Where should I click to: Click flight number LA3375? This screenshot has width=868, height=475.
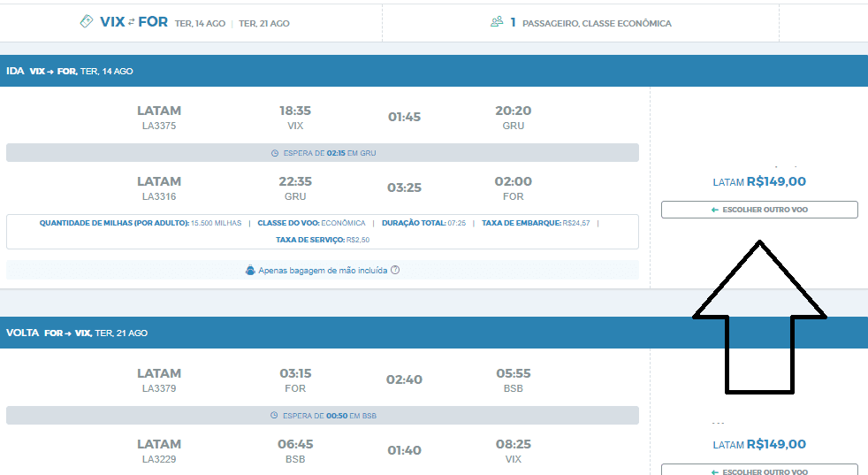[x=159, y=126]
